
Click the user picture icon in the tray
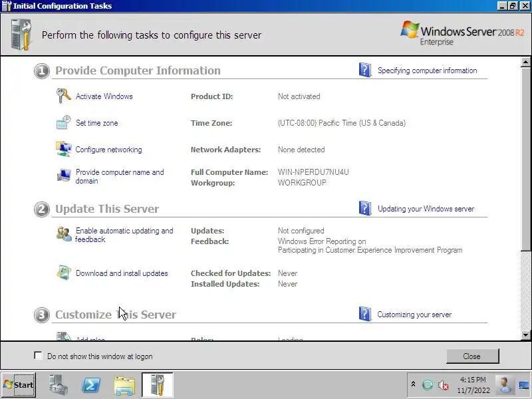(505, 385)
